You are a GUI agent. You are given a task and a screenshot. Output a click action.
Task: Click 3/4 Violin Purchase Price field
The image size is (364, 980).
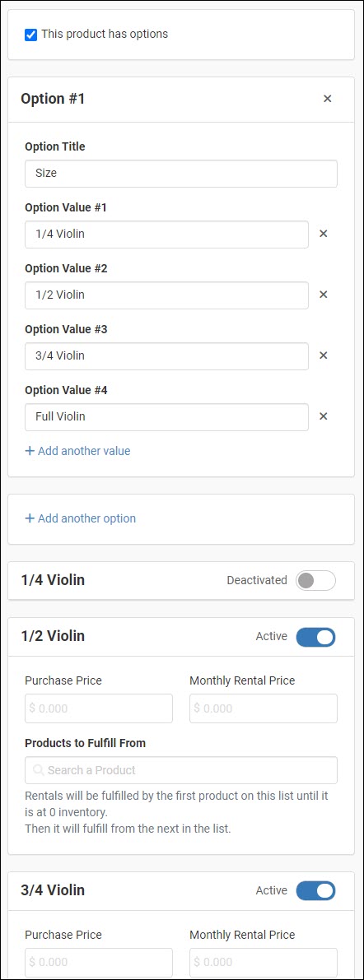pyautogui.click(x=99, y=962)
